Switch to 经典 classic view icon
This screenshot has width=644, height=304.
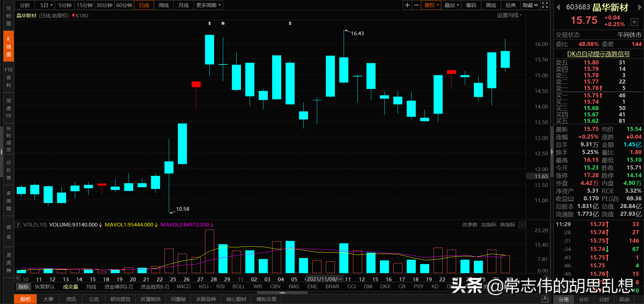coord(510,5)
